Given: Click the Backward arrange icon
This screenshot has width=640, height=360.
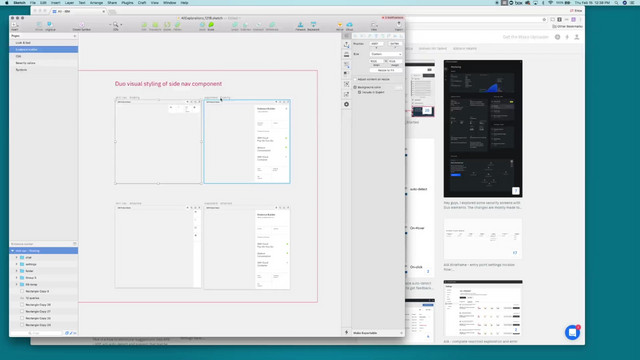Looking at the screenshot, I should point(313,26).
